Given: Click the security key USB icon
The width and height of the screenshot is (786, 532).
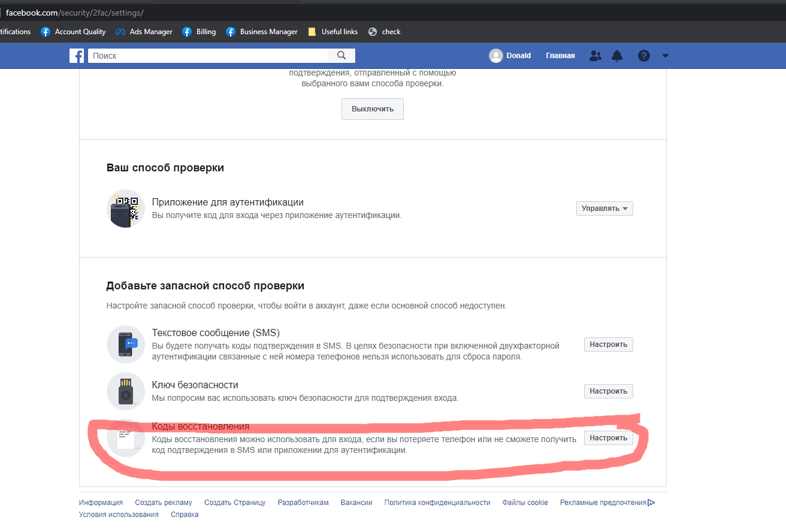Looking at the screenshot, I should (x=126, y=391).
